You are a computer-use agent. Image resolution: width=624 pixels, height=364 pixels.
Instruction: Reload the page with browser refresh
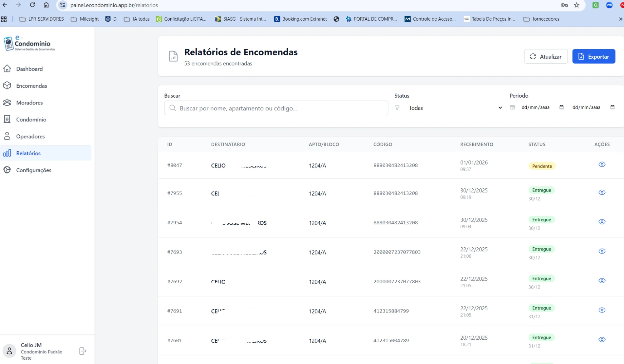(x=32, y=5)
